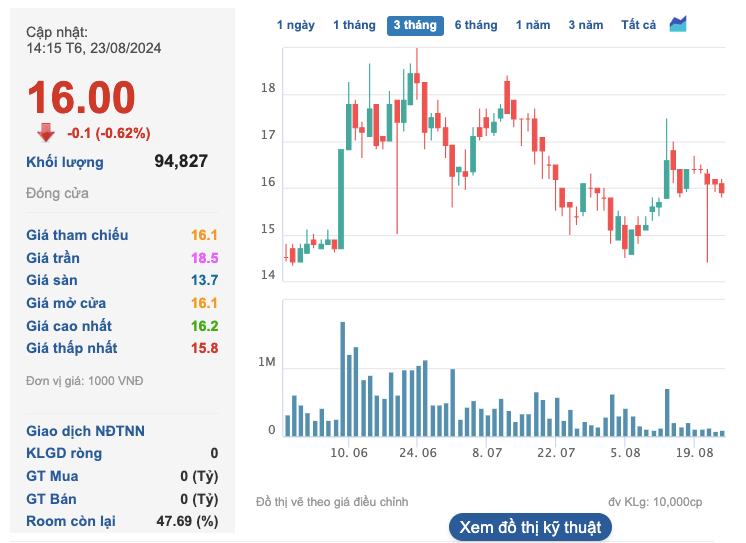Click the đv KLg: 10,000cp note
This screenshot has height=543, width=746.
(655, 502)
